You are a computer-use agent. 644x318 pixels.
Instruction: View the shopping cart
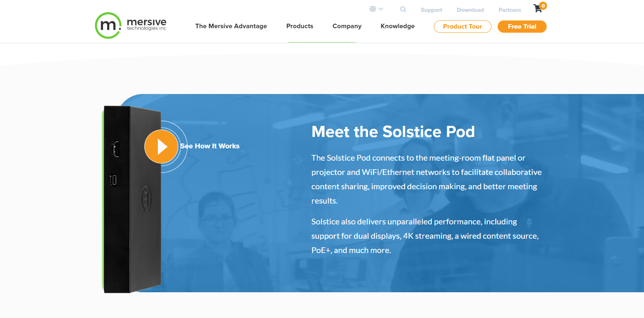(x=538, y=9)
